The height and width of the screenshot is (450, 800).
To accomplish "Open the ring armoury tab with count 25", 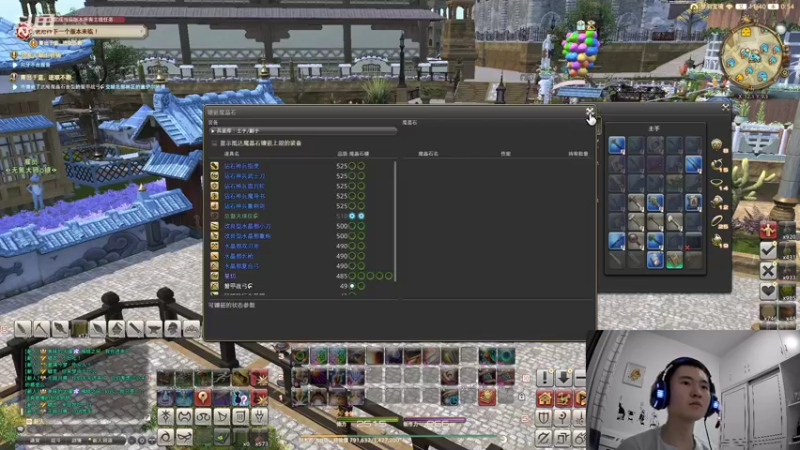I will tap(718, 222).
